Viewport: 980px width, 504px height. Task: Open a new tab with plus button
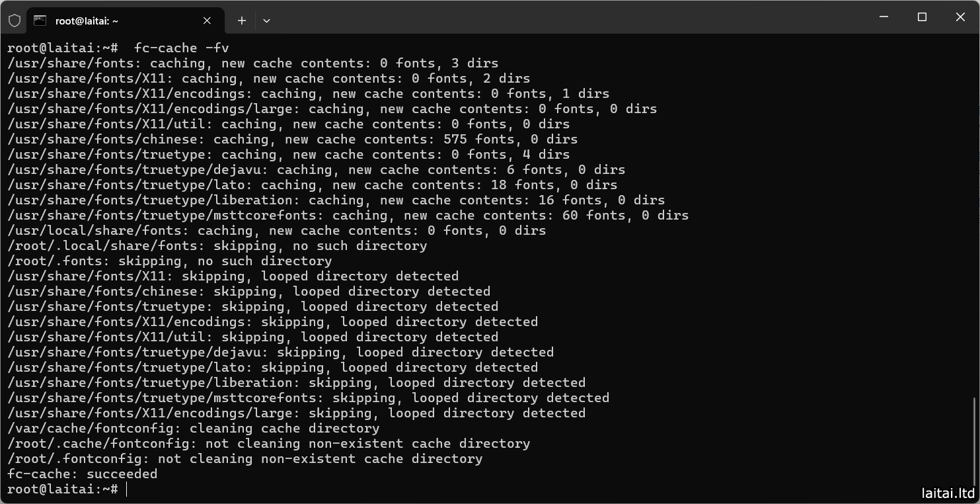[x=242, y=21]
